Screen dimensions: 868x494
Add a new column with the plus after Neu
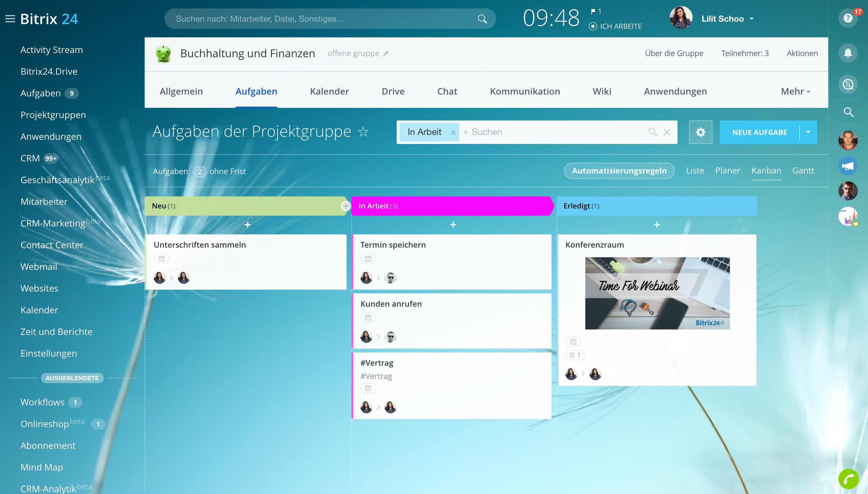346,206
